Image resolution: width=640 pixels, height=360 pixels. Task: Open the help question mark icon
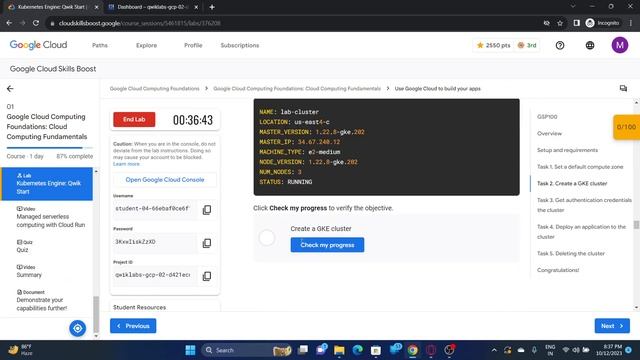(560, 45)
